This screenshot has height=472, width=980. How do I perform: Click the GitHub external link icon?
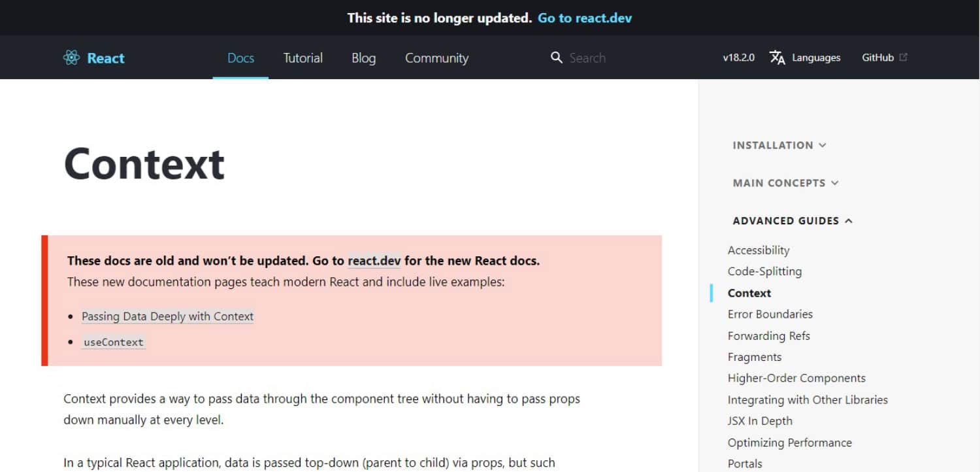point(904,57)
